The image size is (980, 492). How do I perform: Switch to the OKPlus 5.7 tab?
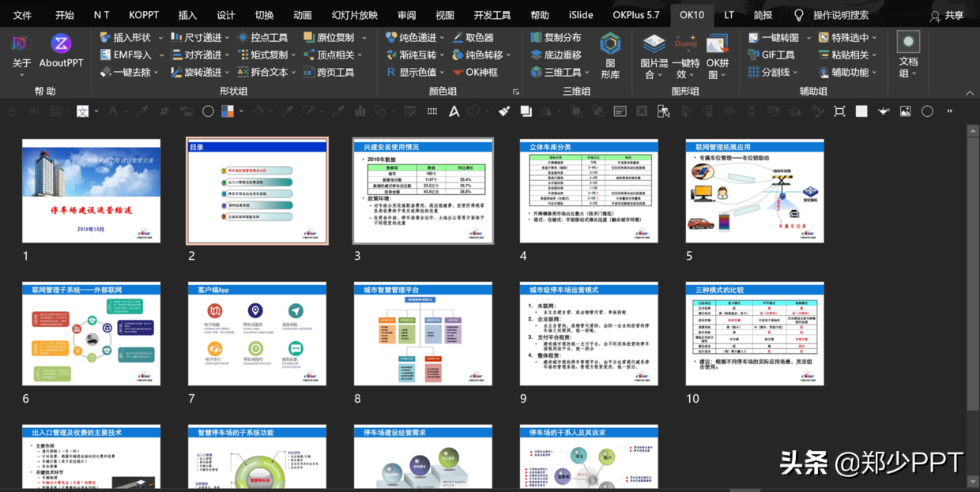(635, 15)
